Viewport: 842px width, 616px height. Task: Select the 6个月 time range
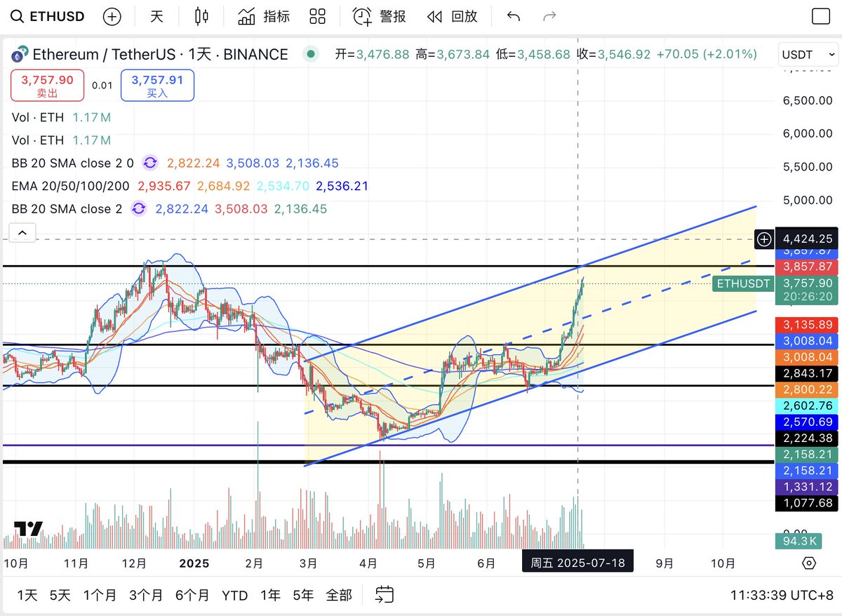coord(192,596)
